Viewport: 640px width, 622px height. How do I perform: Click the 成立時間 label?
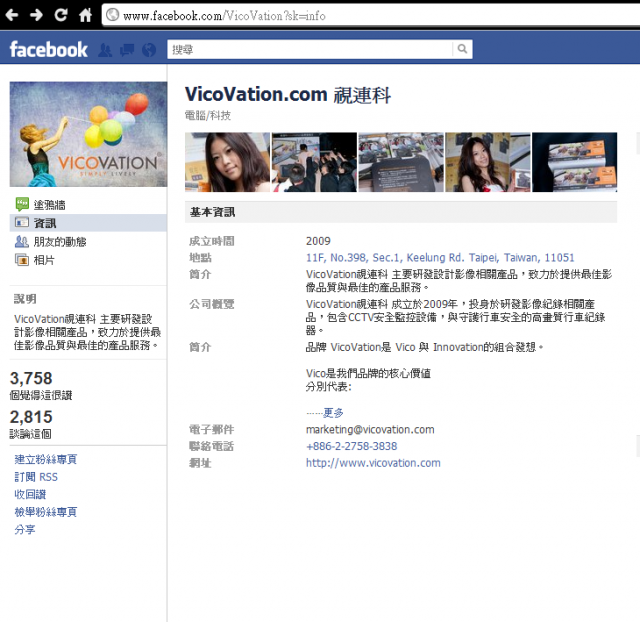(x=211, y=241)
